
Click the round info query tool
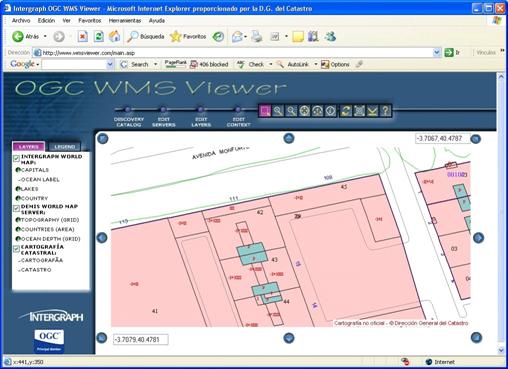331,111
